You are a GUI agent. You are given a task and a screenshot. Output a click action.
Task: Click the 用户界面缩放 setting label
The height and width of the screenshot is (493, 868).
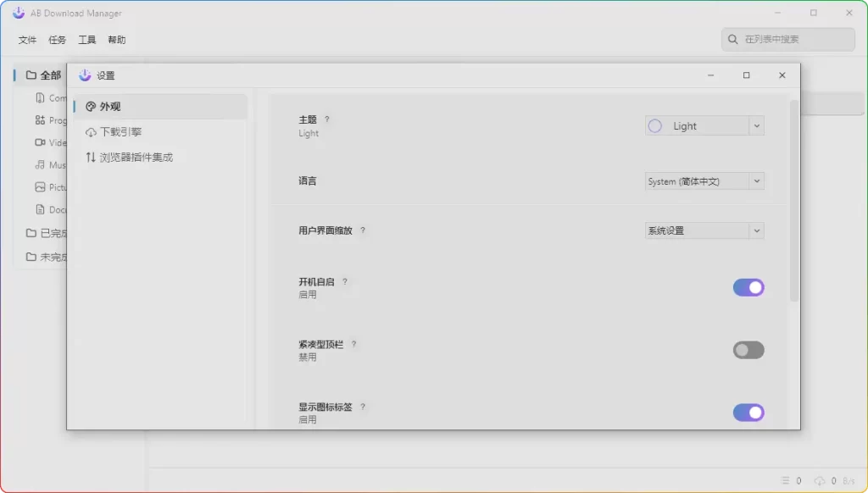(325, 230)
